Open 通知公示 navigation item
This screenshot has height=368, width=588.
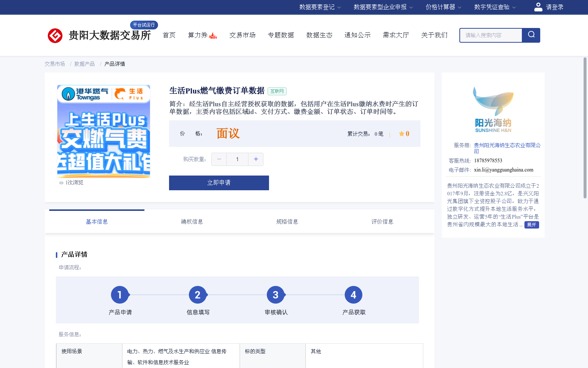coord(358,35)
